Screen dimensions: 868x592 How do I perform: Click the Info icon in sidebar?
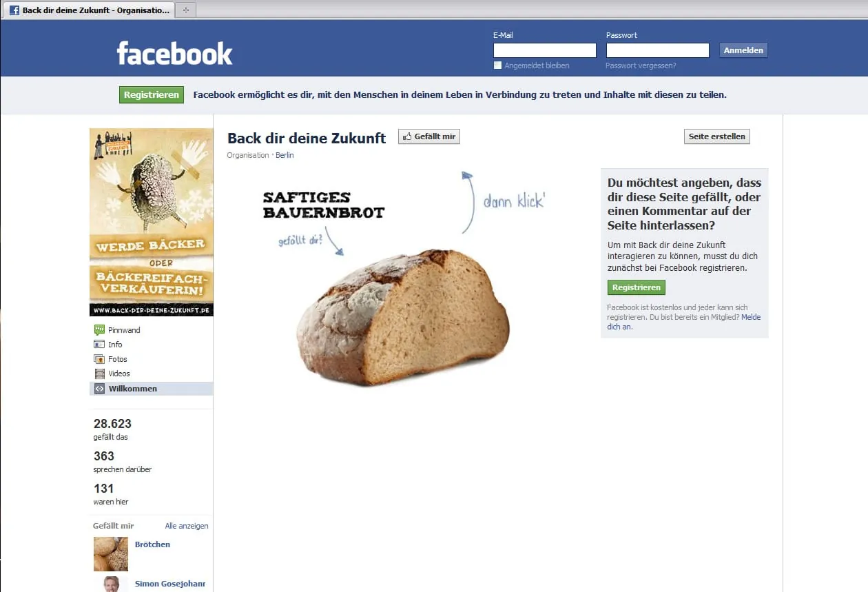point(99,345)
